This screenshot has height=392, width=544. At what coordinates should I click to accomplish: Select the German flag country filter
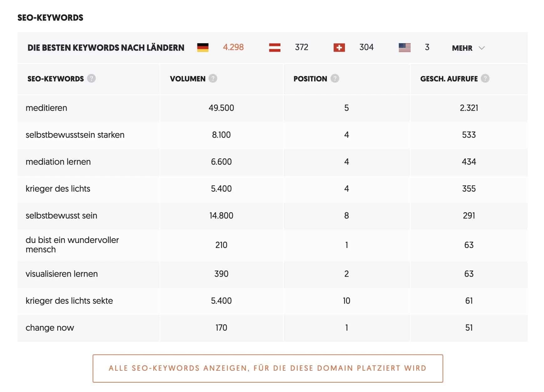pyautogui.click(x=203, y=47)
